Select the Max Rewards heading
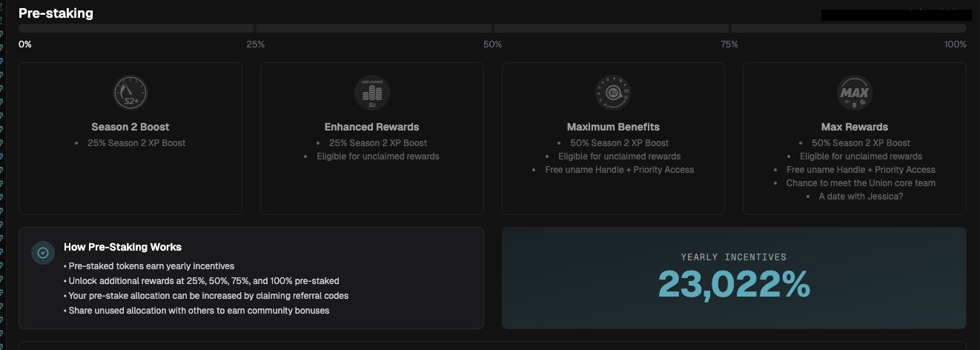 click(x=854, y=127)
